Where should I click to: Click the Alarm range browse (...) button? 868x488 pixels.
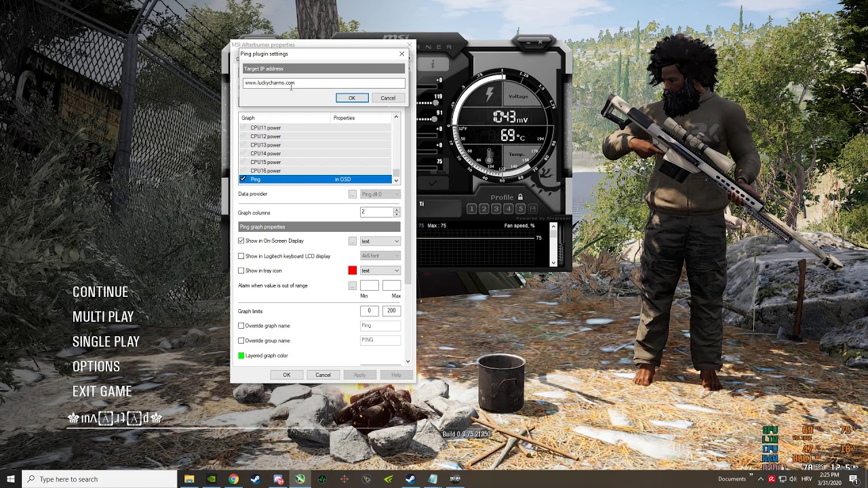[x=352, y=286]
